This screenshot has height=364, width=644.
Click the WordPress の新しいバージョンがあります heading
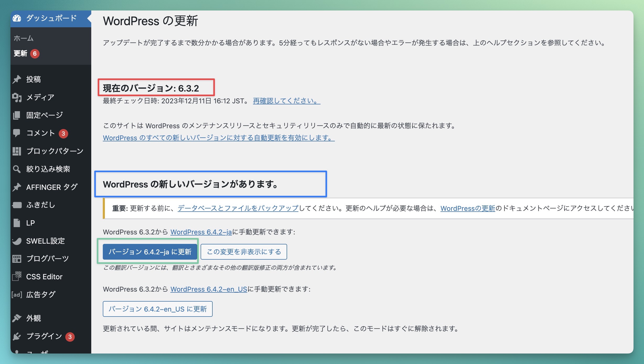click(x=191, y=184)
